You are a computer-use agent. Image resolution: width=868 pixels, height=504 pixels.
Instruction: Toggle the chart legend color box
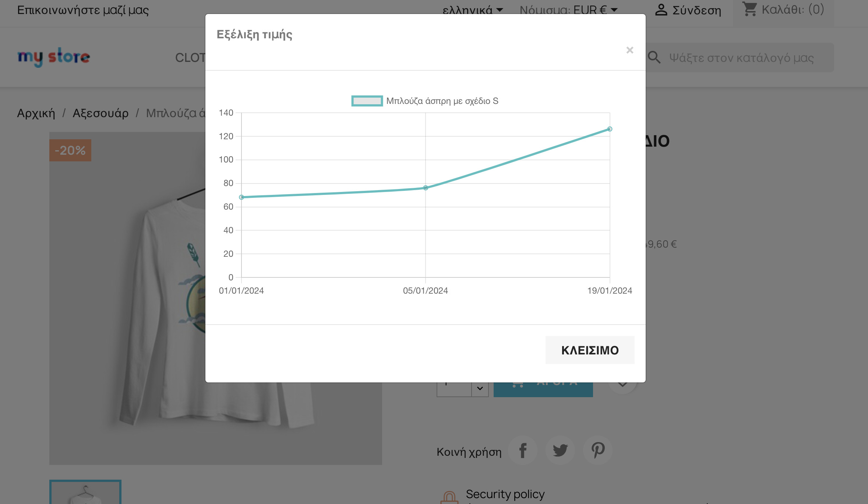(367, 101)
